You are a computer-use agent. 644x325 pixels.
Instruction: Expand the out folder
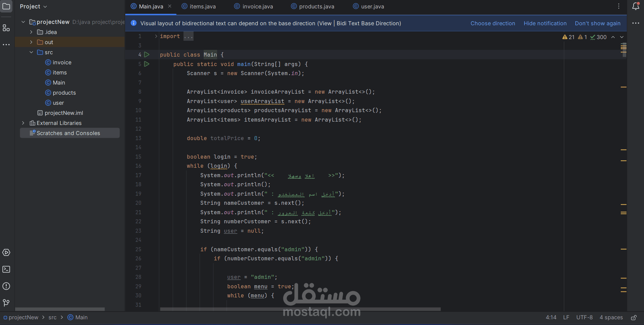pos(31,42)
